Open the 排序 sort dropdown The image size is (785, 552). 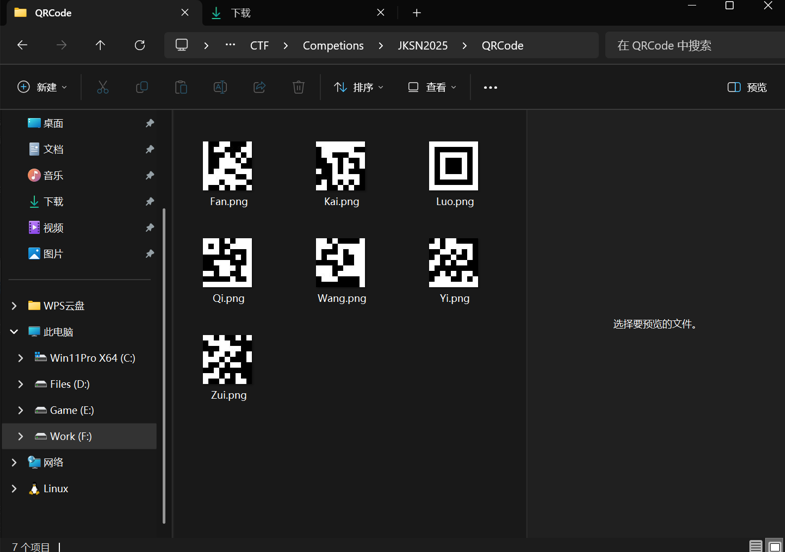point(358,88)
